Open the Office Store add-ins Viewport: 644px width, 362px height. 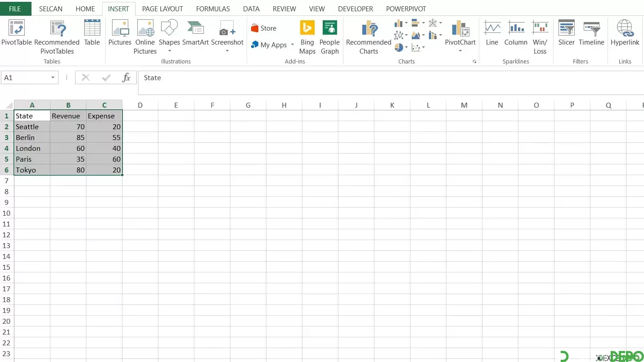click(x=264, y=28)
